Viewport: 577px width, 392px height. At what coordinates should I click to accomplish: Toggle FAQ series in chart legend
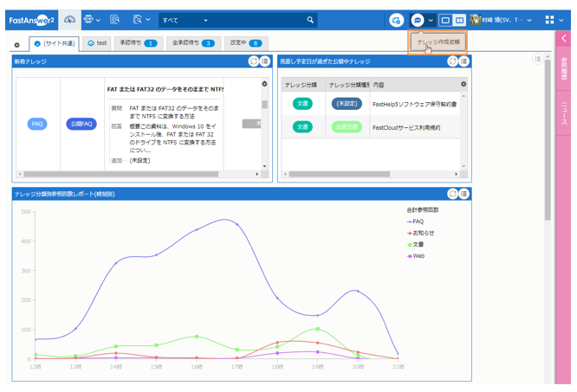pos(417,222)
